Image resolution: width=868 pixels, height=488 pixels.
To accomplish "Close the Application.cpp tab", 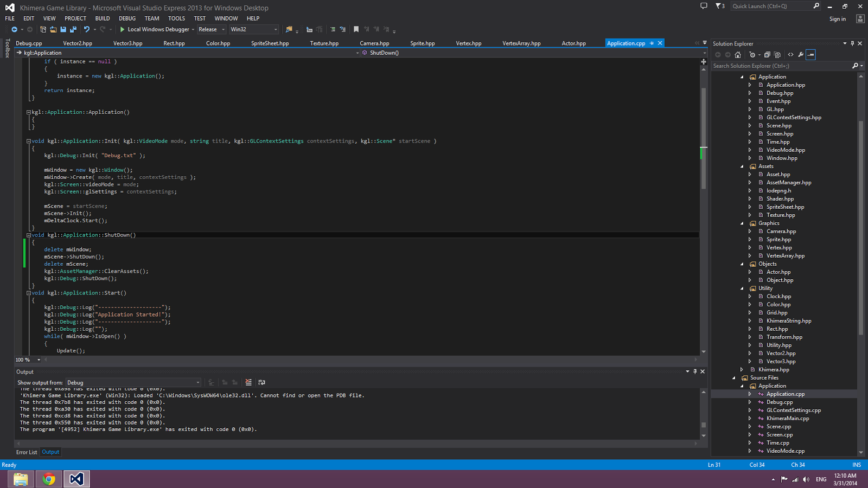I will pyautogui.click(x=660, y=43).
